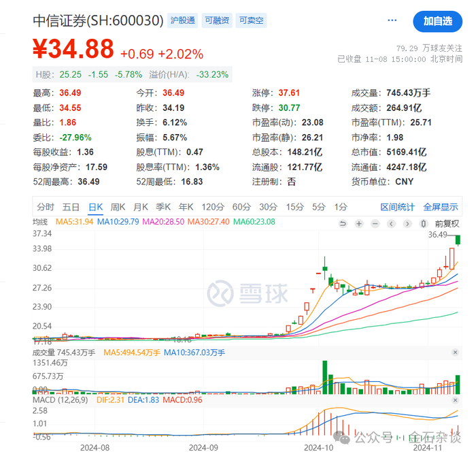Screen dimensions: 476x456
Task: Click the 市盈率(TTM) value 25.71
Action: pyautogui.click(x=421, y=123)
